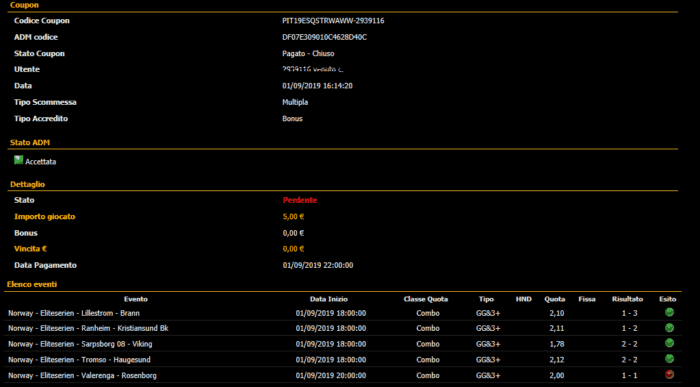Image resolution: width=700 pixels, height=387 pixels.
Task: Click the ADM codice label
Action: click(36, 37)
